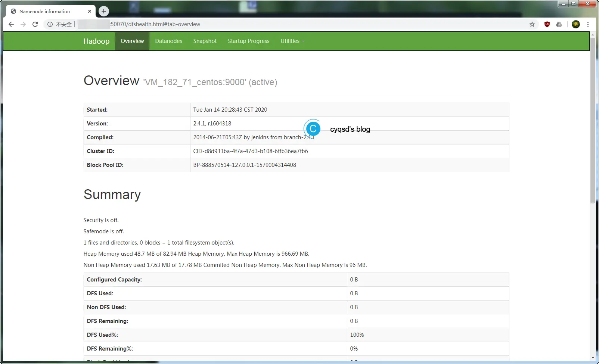Minimize the Chrome window

point(564,4)
